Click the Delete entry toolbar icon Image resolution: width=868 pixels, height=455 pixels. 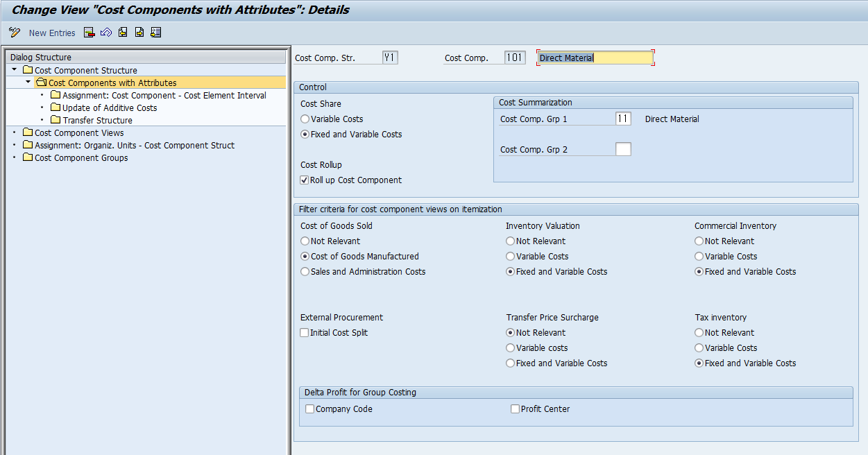coord(89,32)
